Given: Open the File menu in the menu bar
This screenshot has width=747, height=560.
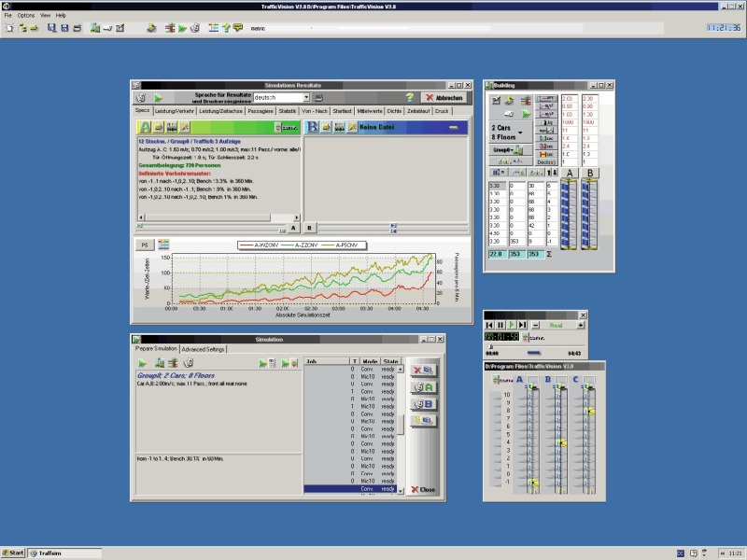Looking at the screenshot, I should [8, 15].
